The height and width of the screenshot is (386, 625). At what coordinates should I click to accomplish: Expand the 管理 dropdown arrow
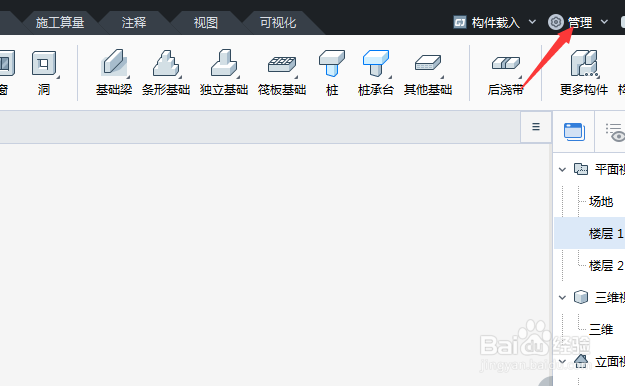tap(604, 22)
